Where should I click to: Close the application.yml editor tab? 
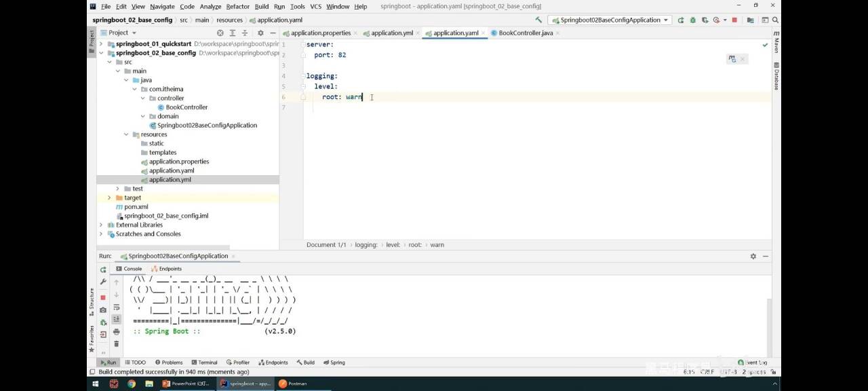click(418, 33)
